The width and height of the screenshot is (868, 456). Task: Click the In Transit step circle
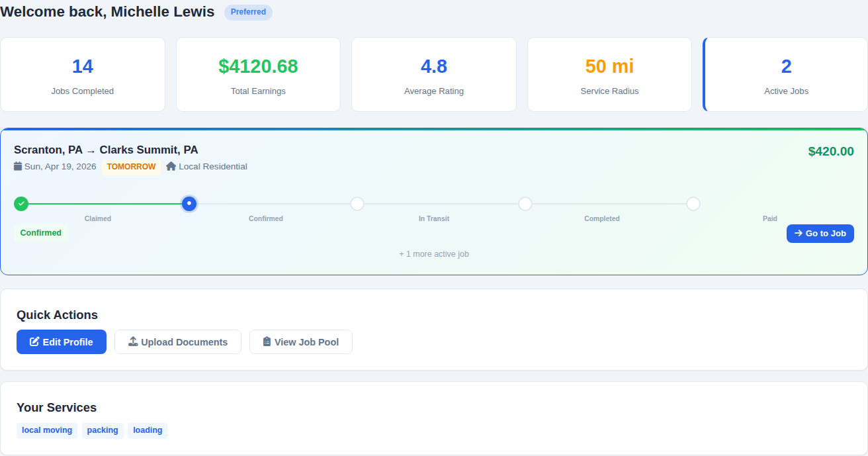(x=357, y=204)
